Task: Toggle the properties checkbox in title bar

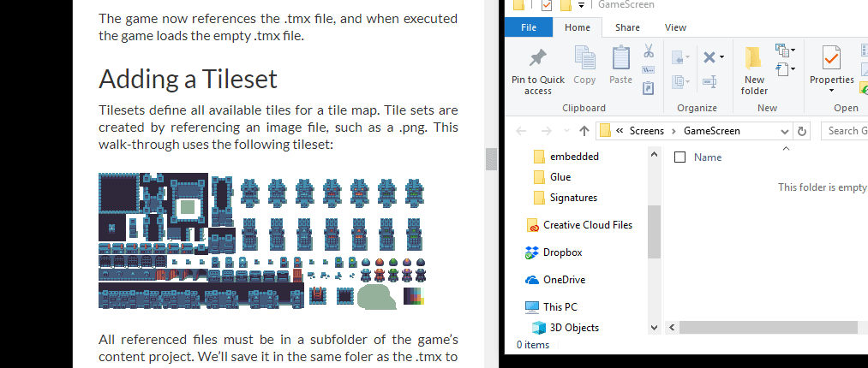Action: point(547,6)
